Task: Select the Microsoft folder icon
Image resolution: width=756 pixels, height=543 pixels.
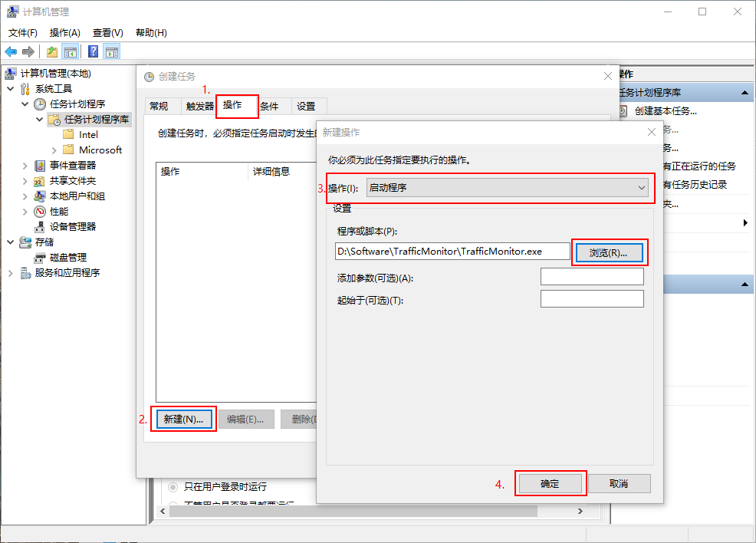Action: pos(68,150)
